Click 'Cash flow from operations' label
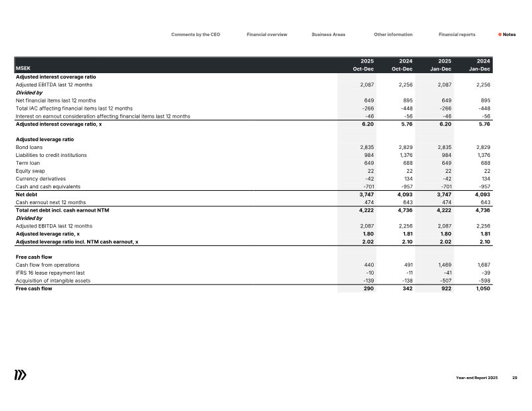Screen dimensions: 532x411 tap(47, 265)
